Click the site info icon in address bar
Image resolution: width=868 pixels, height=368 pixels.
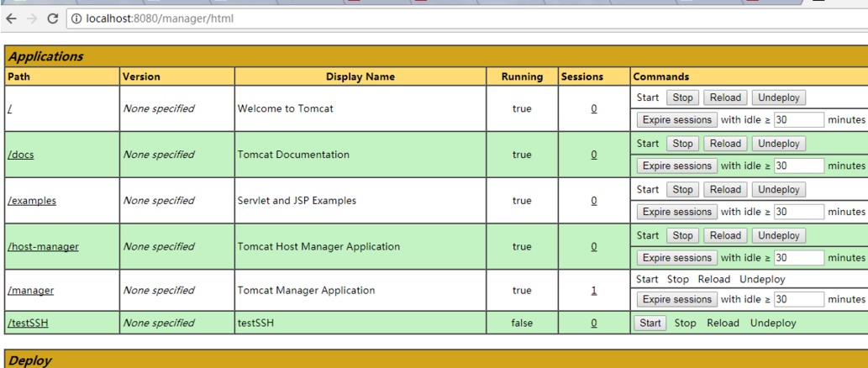(x=76, y=18)
